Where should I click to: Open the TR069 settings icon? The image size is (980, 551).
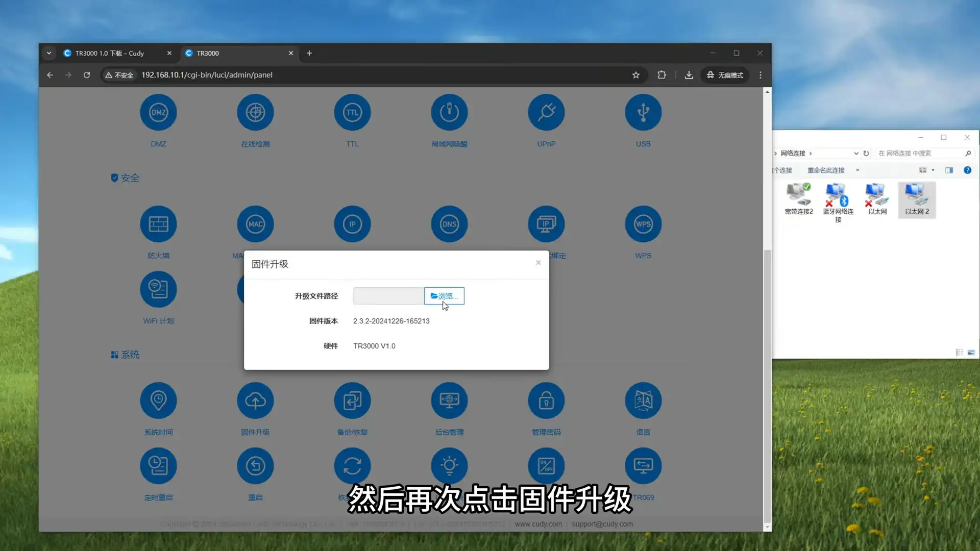pos(643,466)
